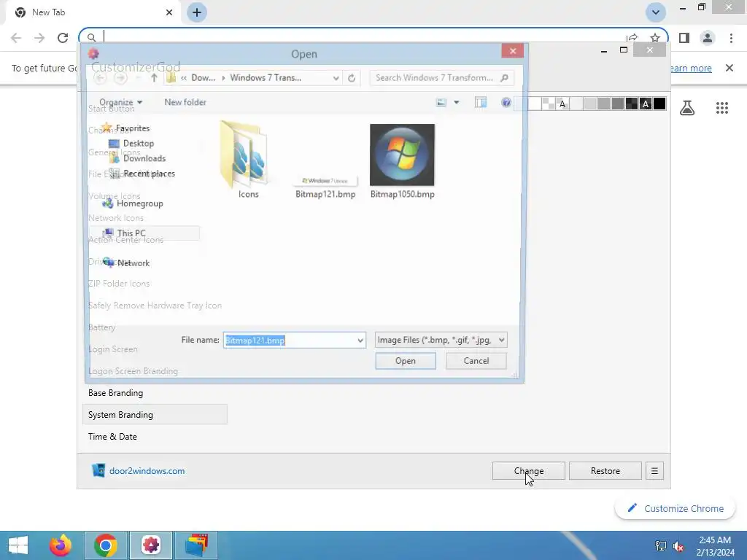The image size is (747, 560).
Task: Bookmark this page with the star icon
Action: pyautogui.click(x=655, y=38)
